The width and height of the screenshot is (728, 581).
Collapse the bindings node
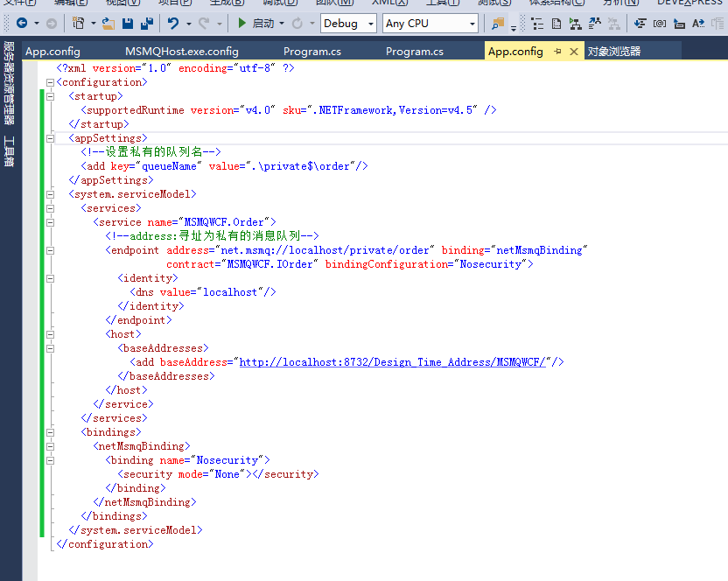pyautogui.click(x=50, y=432)
